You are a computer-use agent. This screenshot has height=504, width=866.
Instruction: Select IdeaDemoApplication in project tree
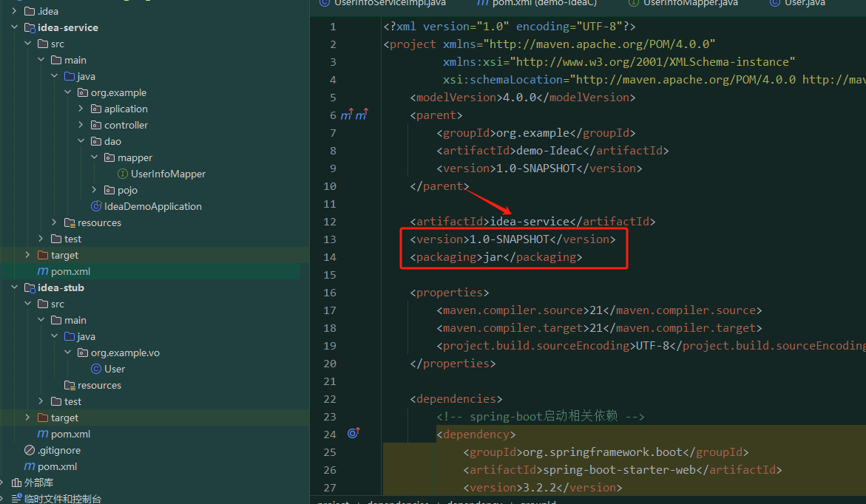click(153, 206)
